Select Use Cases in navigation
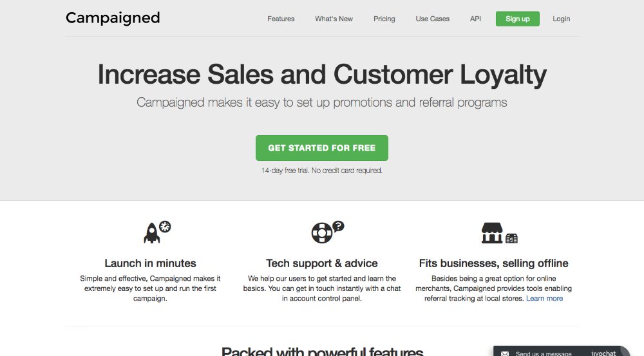 click(x=433, y=19)
